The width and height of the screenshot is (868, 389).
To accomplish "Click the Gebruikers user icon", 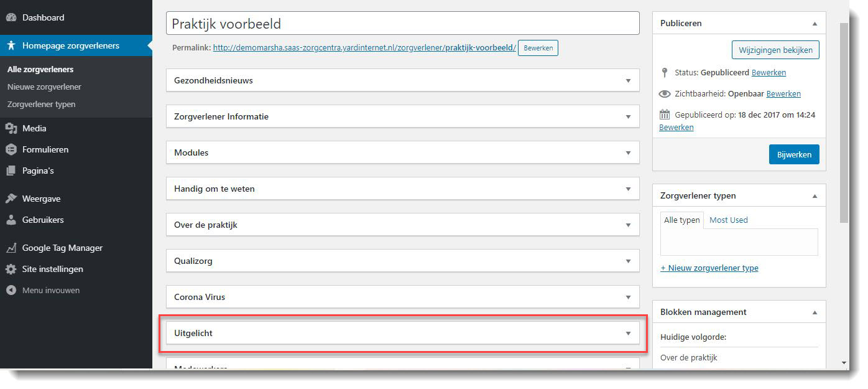I will click(11, 220).
